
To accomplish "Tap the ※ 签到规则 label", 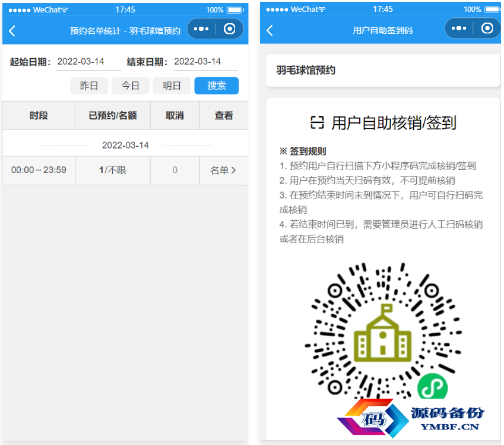I will 303,151.
